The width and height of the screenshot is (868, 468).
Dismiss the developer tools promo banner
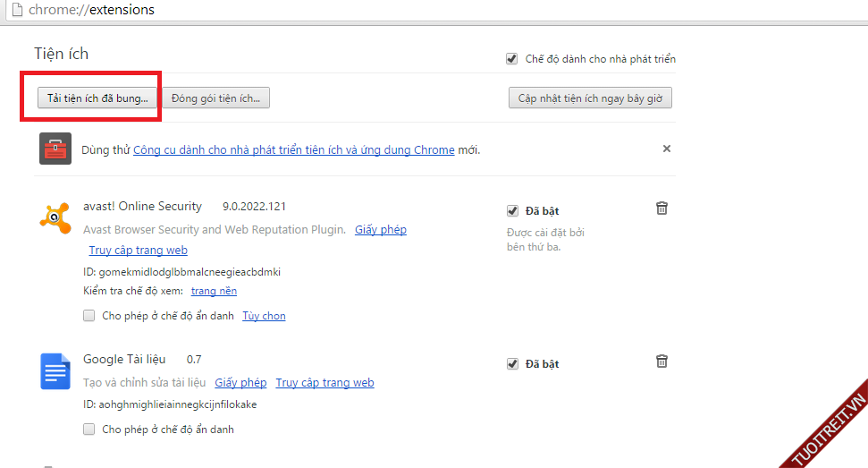666,149
